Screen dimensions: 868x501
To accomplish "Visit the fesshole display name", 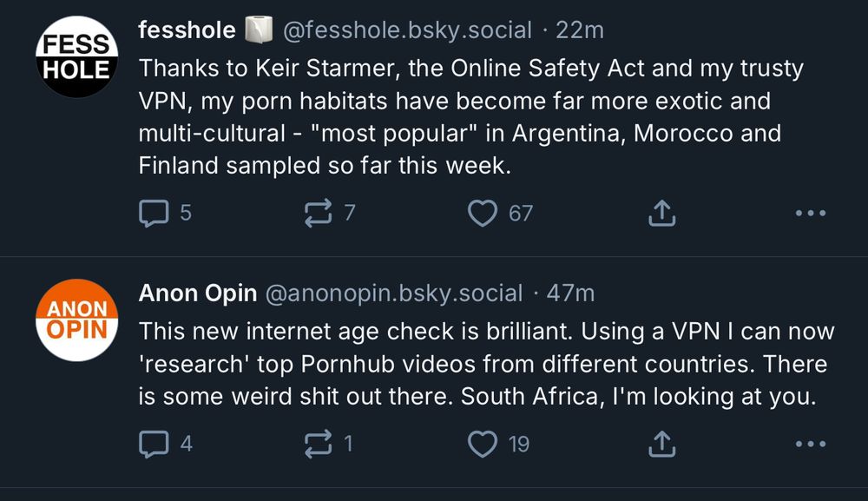I will pyautogui.click(x=187, y=30).
